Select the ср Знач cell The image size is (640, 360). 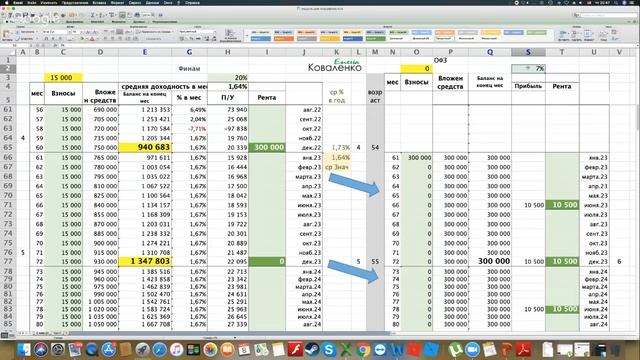click(337, 167)
